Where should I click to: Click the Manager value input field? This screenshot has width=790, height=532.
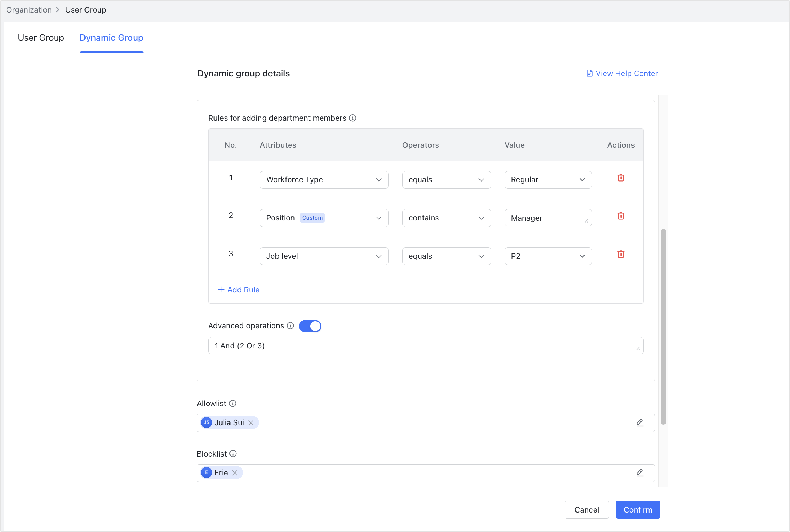point(548,218)
